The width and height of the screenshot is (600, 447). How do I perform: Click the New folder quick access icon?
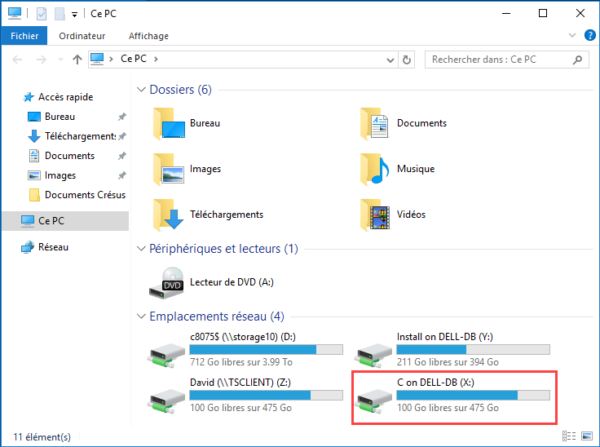(x=59, y=14)
